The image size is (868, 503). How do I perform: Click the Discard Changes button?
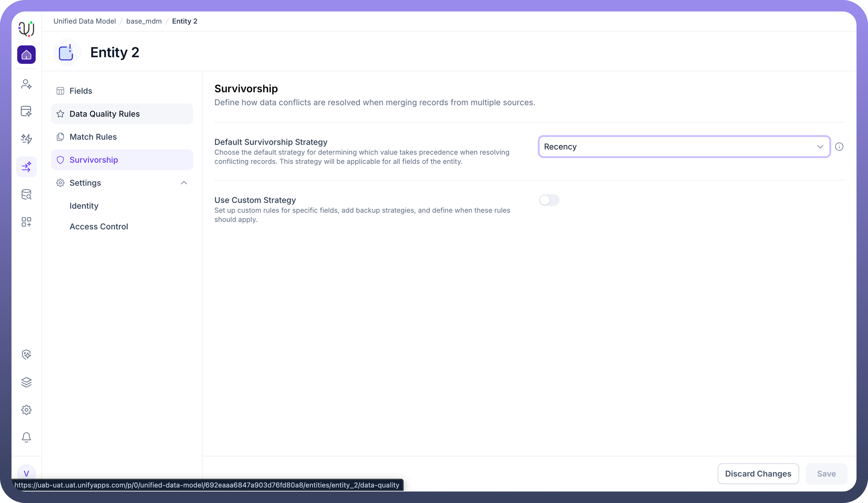(x=758, y=474)
